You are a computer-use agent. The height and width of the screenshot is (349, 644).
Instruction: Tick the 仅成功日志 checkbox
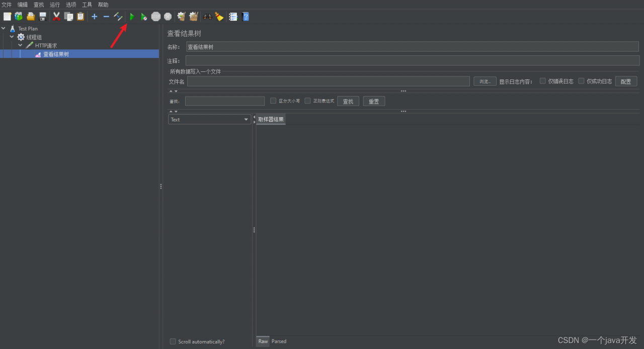(x=581, y=81)
